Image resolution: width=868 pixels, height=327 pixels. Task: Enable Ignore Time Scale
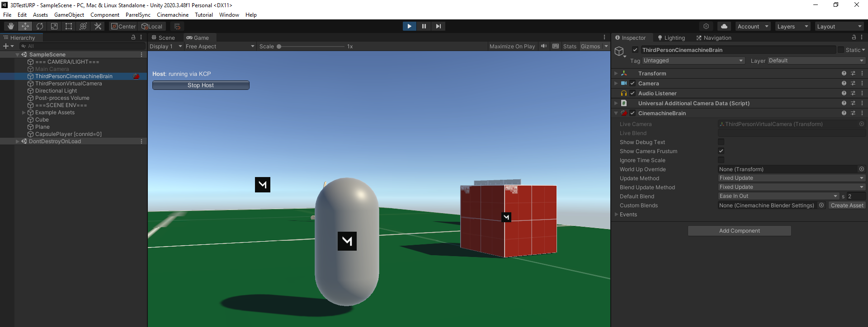721,160
